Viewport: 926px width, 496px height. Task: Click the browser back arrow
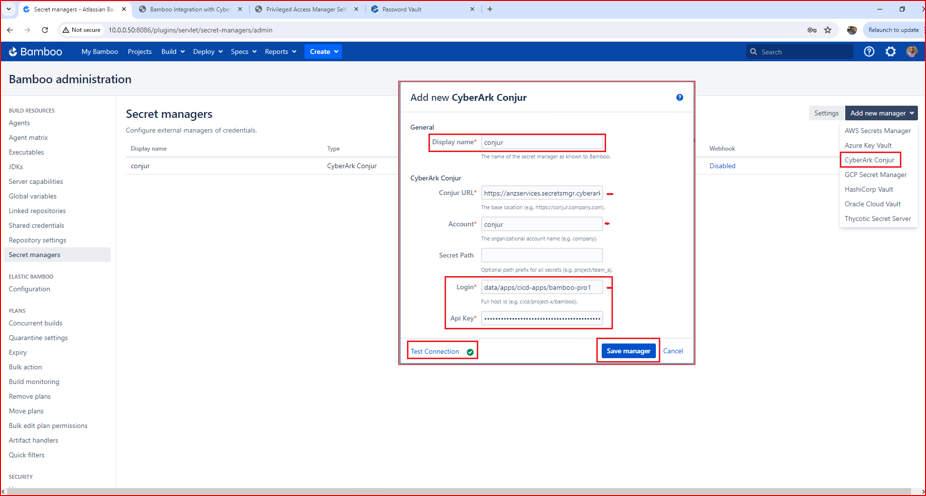tap(10, 30)
